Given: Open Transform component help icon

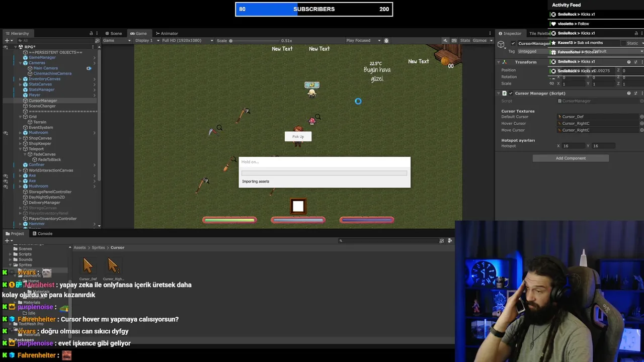Looking at the screenshot, I should pos(629,62).
